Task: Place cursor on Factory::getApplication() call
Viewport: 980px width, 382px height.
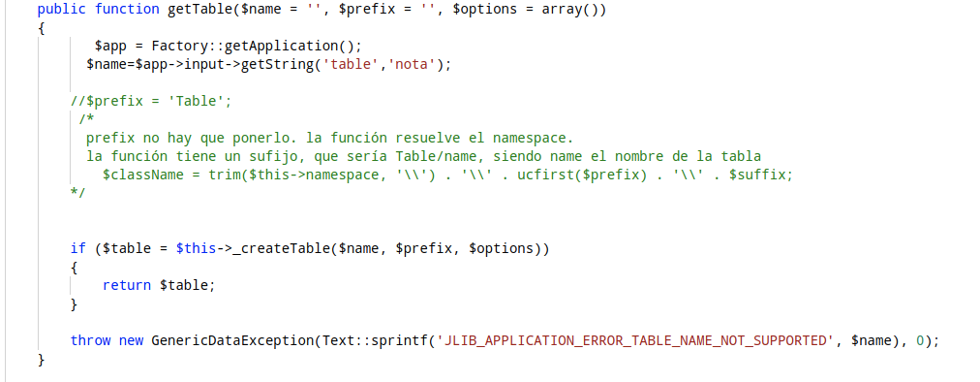Action: [253, 47]
